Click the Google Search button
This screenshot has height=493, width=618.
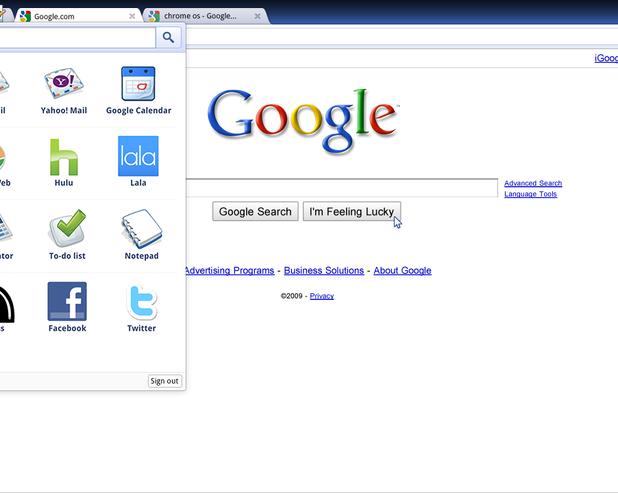(255, 212)
